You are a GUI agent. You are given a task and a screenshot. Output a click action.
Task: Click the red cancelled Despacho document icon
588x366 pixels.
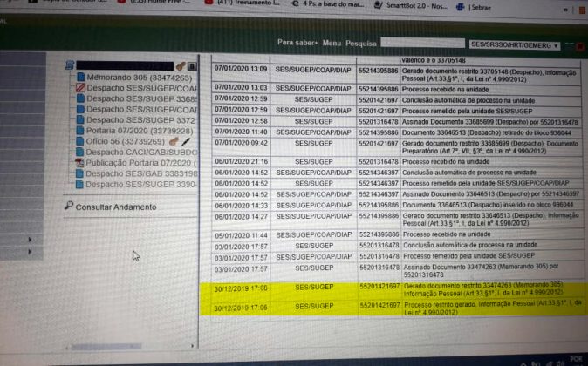(x=80, y=89)
